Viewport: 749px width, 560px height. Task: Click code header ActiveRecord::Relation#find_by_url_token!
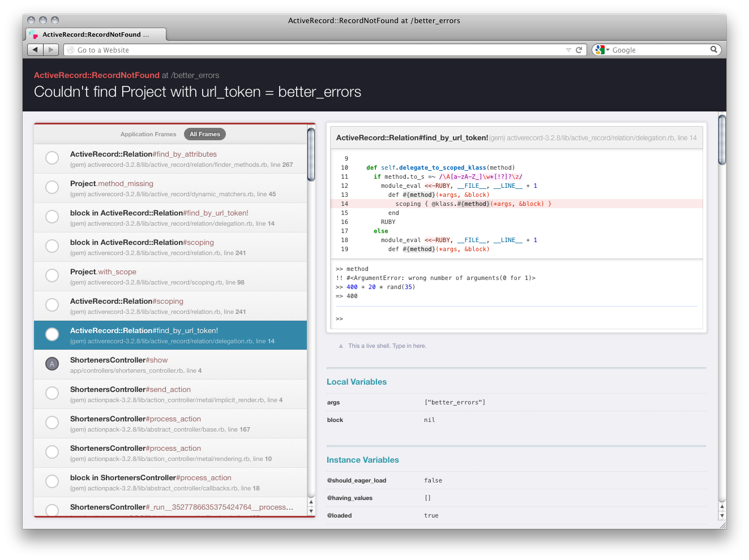(x=412, y=137)
